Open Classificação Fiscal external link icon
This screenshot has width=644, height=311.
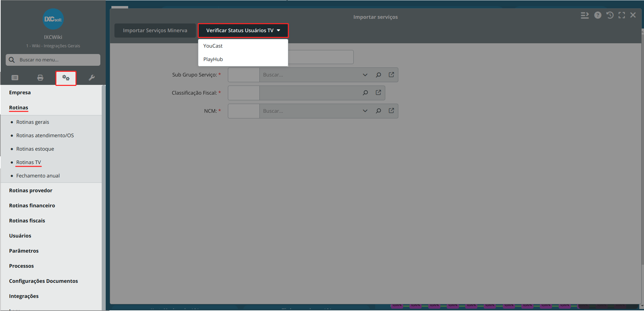click(x=378, y=93)
